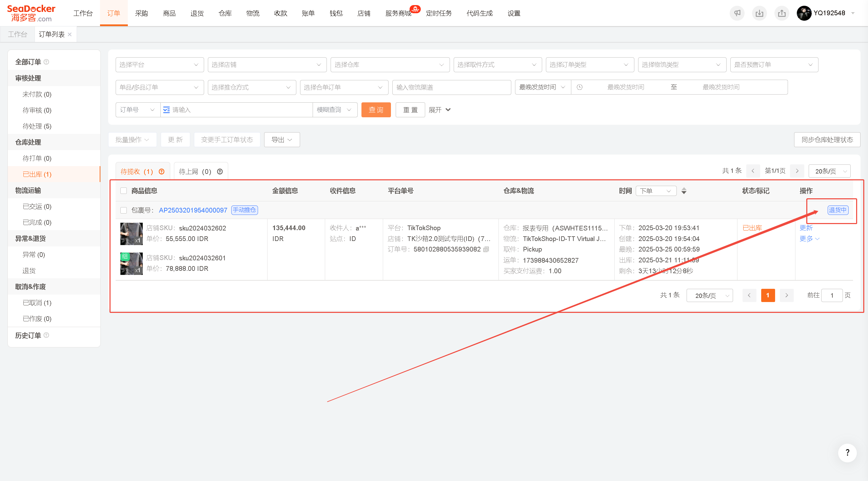Click clock icon in 最晚发货时间 range

point(580,87)
